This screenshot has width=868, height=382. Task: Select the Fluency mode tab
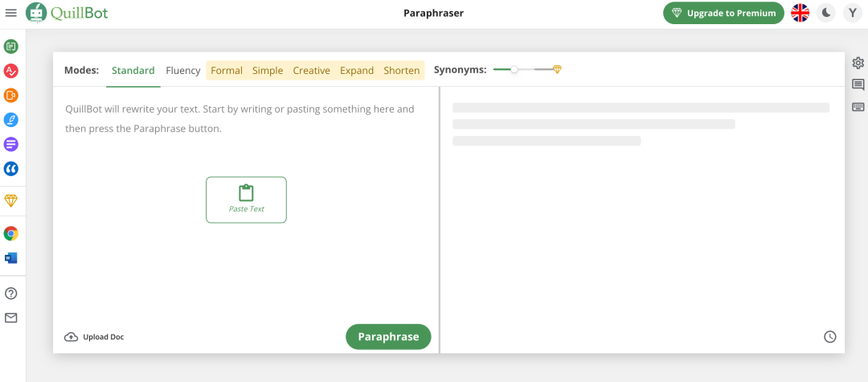183,71
